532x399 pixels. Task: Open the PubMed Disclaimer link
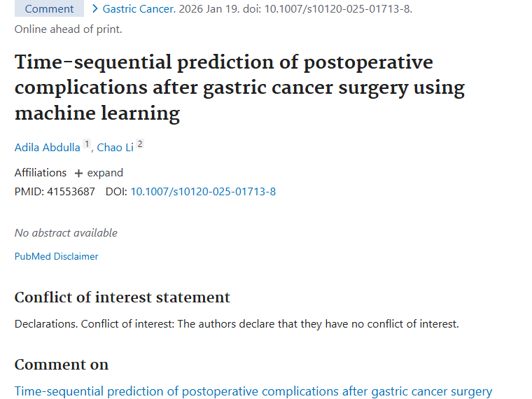(56, 256)
